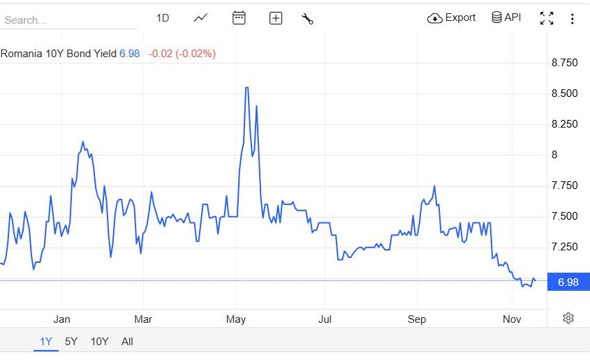Click the Sep label on the time axis
Viewport: 590px width, 364px height.
pos(417,319)
